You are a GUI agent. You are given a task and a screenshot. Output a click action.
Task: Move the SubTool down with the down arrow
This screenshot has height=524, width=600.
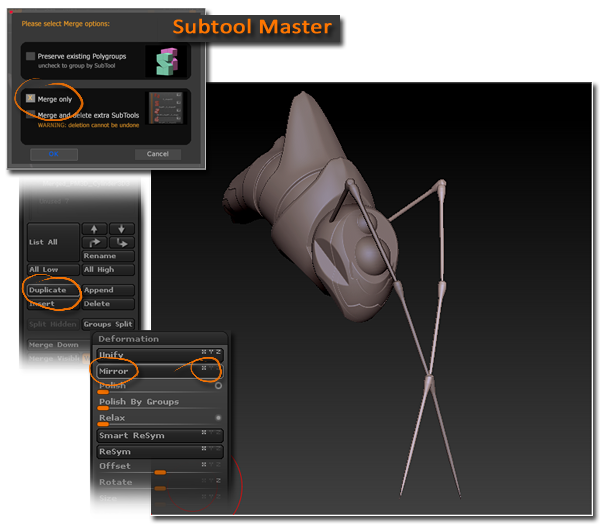[x=122, y=229]
